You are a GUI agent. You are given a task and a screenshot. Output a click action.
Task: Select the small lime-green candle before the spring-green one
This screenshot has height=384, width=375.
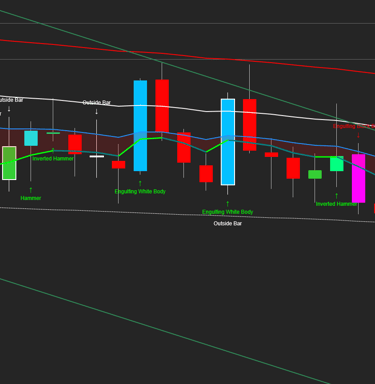pyautogui.click(x=315, y=174)
